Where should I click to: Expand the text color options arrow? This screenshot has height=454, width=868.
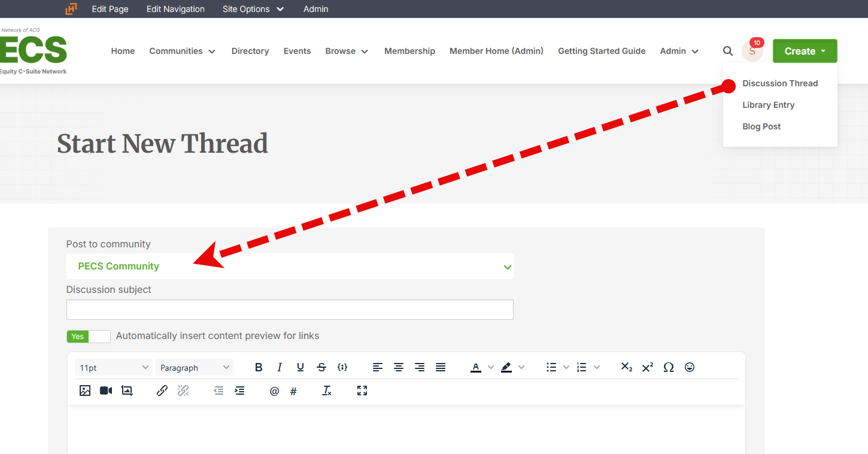click(x=491, y=367)
